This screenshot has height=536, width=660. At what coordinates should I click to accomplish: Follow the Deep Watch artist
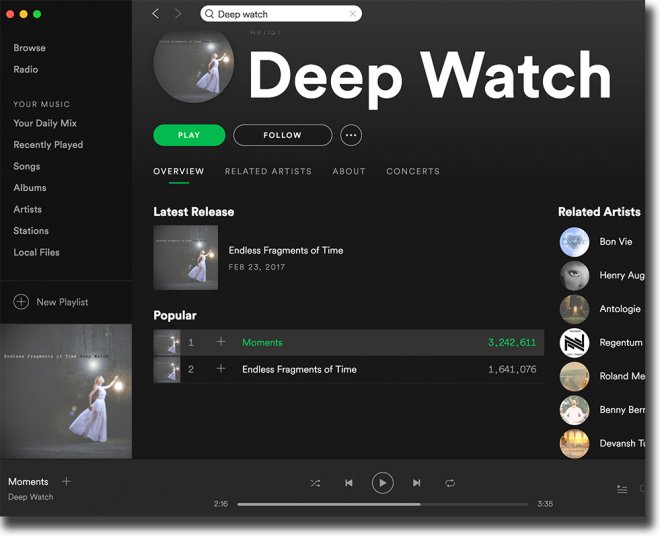point(282,135)
